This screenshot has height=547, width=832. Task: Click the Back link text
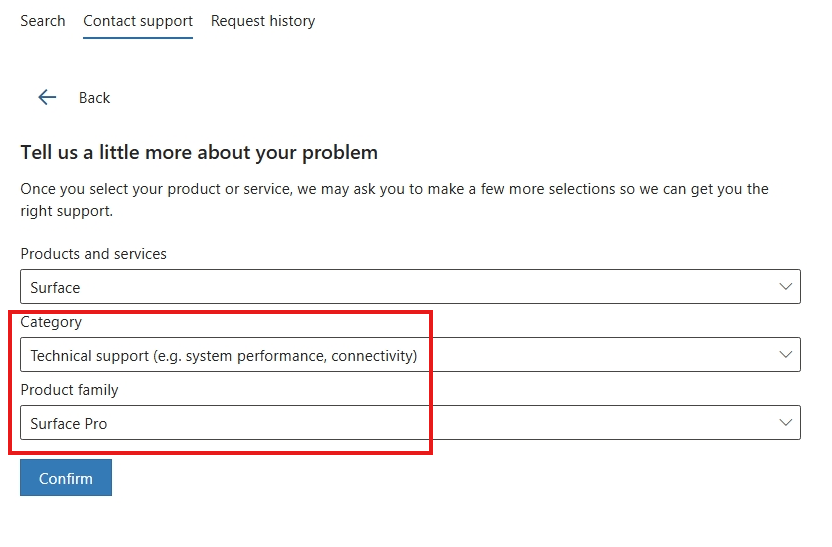pos(94,98)
